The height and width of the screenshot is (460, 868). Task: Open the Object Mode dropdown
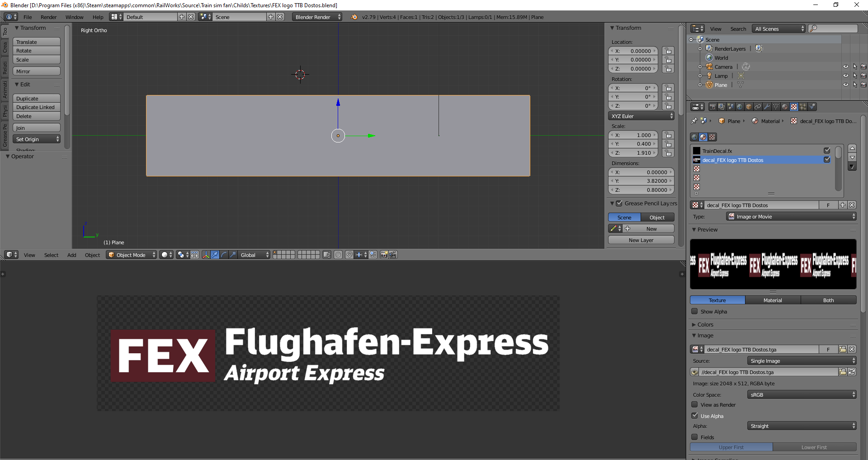[132, 255]
